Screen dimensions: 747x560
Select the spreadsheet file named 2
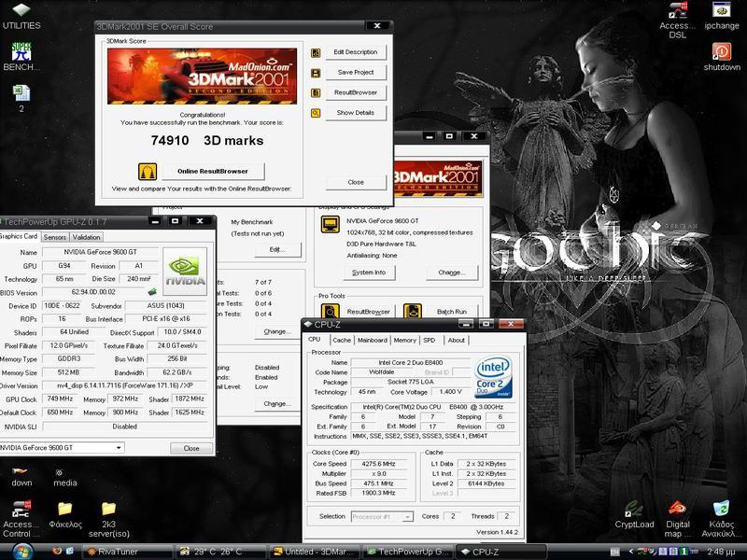(x=21, y=98)
